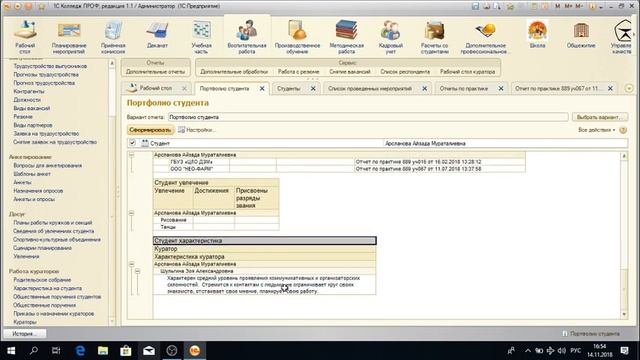Click Студент value field Арсланова

click(505, 143)
